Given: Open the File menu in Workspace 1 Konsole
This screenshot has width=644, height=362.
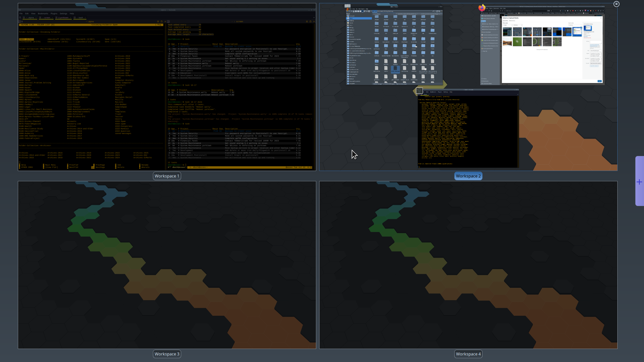Looking at the screenshot, I should pyautogui.click(x=21, y=14).
